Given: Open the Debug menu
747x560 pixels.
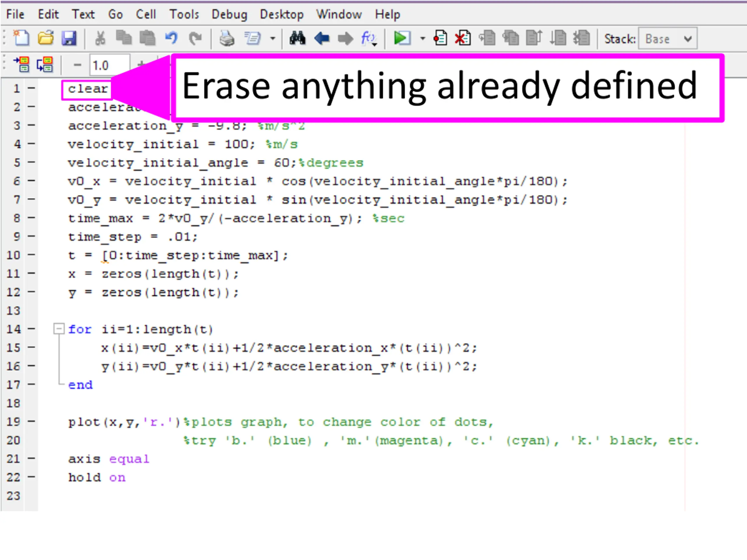Looking at the screenshot, I should click(229, 15).
